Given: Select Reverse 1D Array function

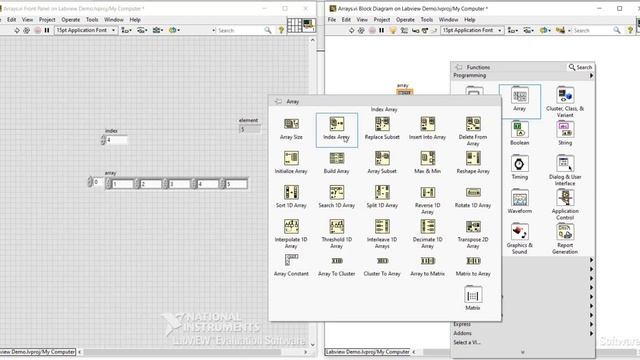Looking at the screenshot, I should tap(427, 200).
